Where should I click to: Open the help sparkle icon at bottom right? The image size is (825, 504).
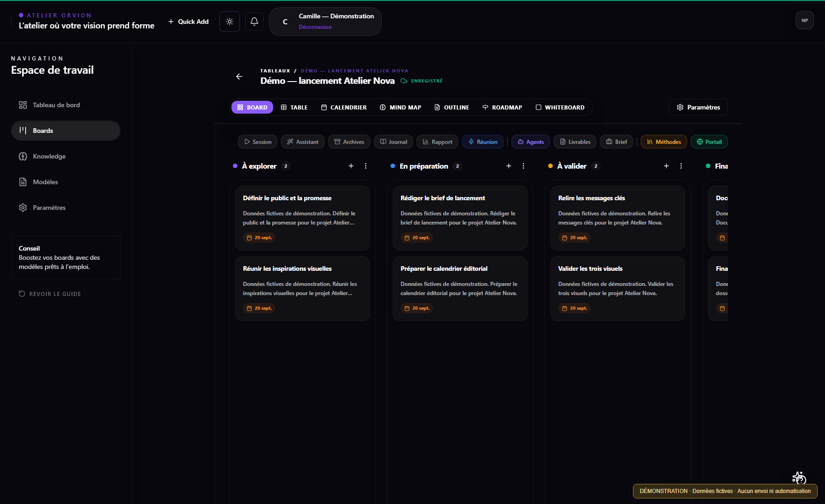click(799, 477)
